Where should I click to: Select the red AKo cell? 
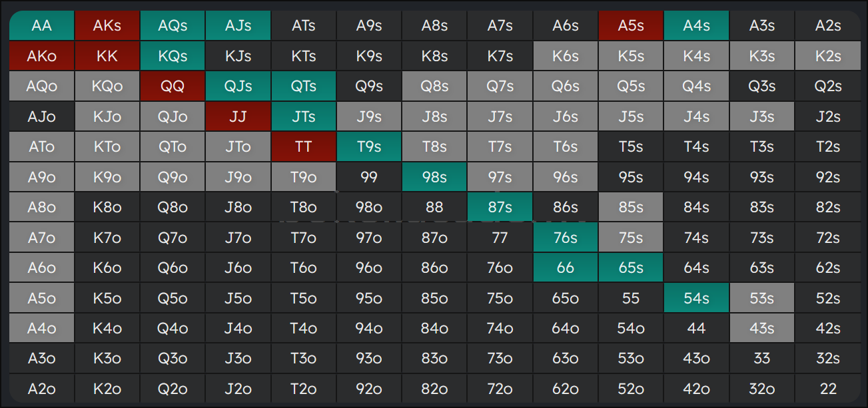[41, 56]
